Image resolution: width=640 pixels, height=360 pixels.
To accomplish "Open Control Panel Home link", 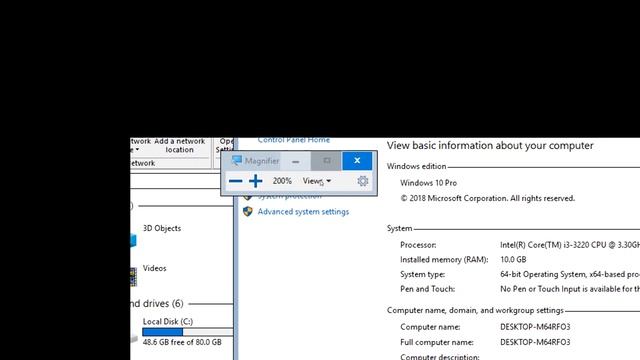I will (x=293, y=140).
